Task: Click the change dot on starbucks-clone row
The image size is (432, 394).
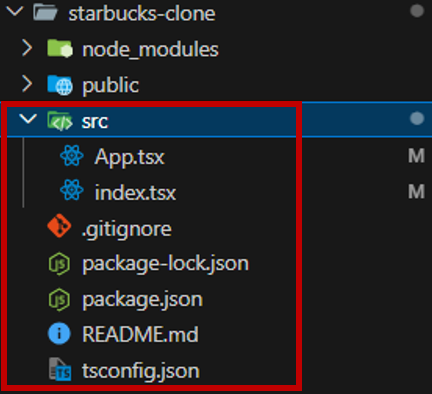Action: [417, 11]
